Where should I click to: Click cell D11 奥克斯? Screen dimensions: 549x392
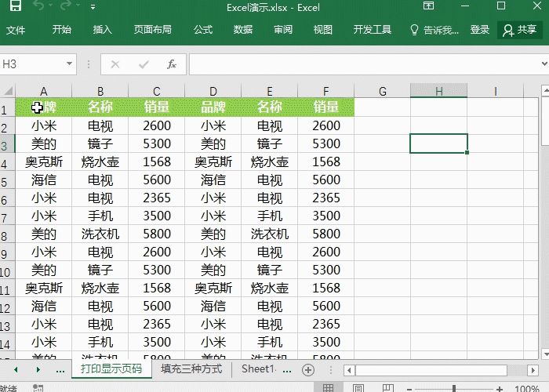[213, 288]
